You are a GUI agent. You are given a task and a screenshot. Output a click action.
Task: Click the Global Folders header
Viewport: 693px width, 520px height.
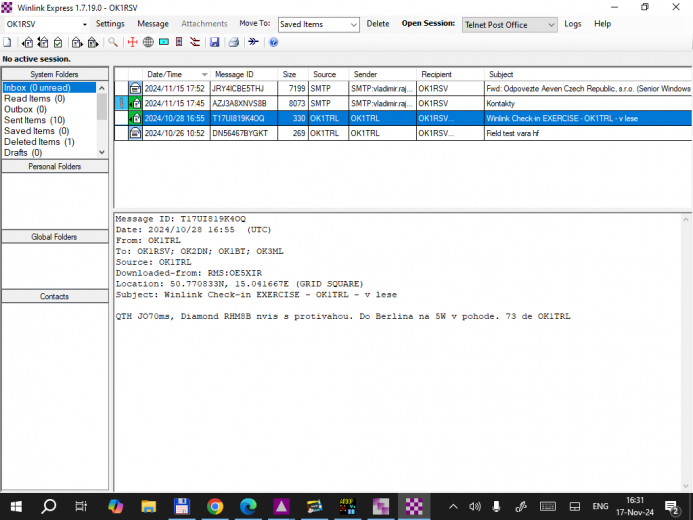55,237
